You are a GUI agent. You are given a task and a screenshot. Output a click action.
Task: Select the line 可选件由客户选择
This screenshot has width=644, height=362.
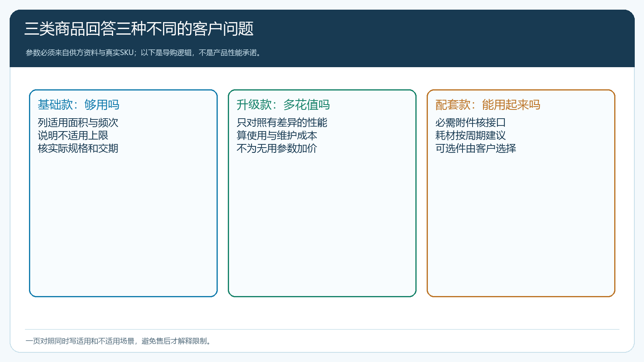pyautogui.click(x=476, y=148)
